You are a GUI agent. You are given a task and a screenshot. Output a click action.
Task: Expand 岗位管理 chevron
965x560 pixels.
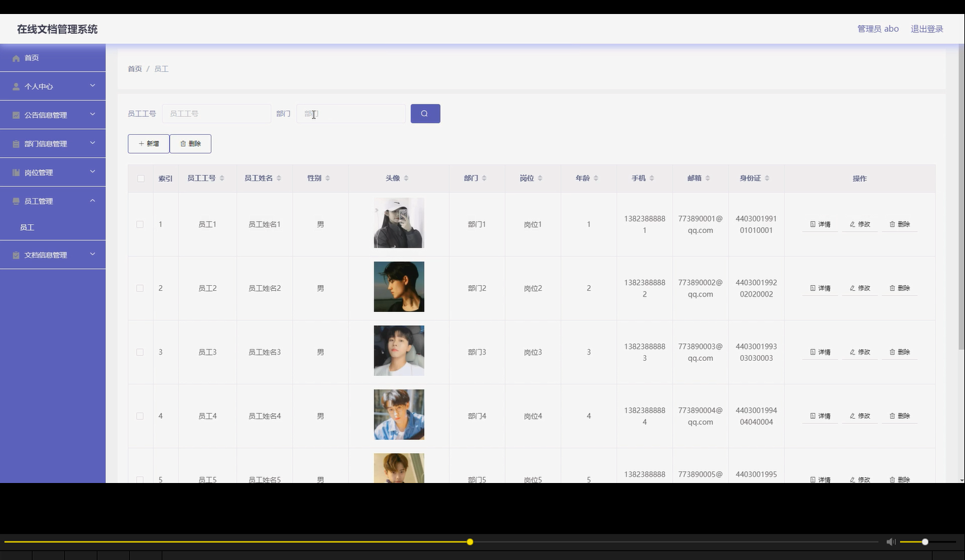[x=92, y=172]
